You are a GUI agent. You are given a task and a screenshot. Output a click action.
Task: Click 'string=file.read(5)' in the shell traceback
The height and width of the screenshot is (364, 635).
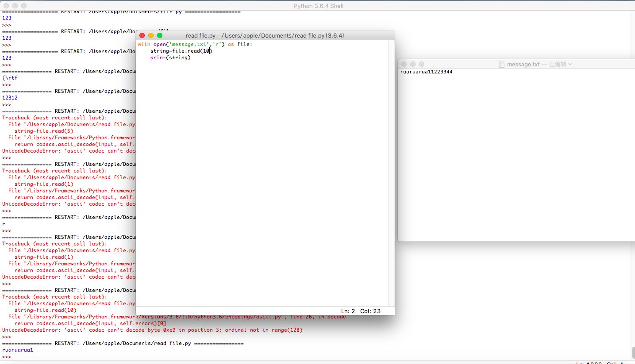(44, 131)
